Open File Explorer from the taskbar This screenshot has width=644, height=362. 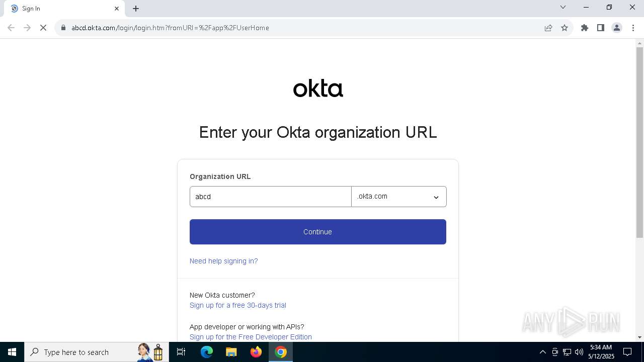[x=231, y=352]
